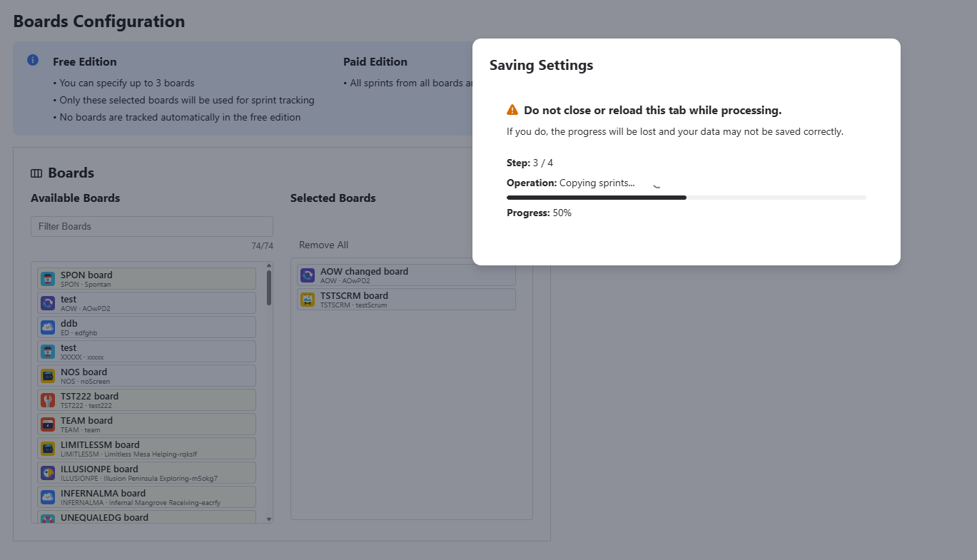Click the UNEQUALEDG board project icon
The height and width of the screenshot is (560, 977).
(x=48, y=519)
